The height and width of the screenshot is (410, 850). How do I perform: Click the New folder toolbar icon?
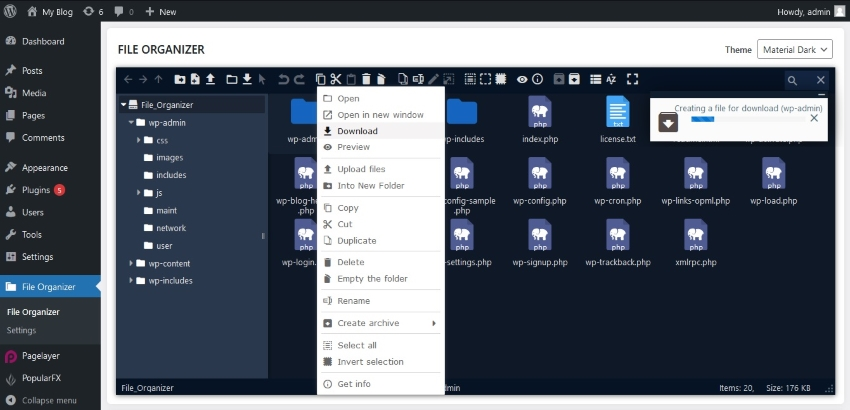(179, 79)
